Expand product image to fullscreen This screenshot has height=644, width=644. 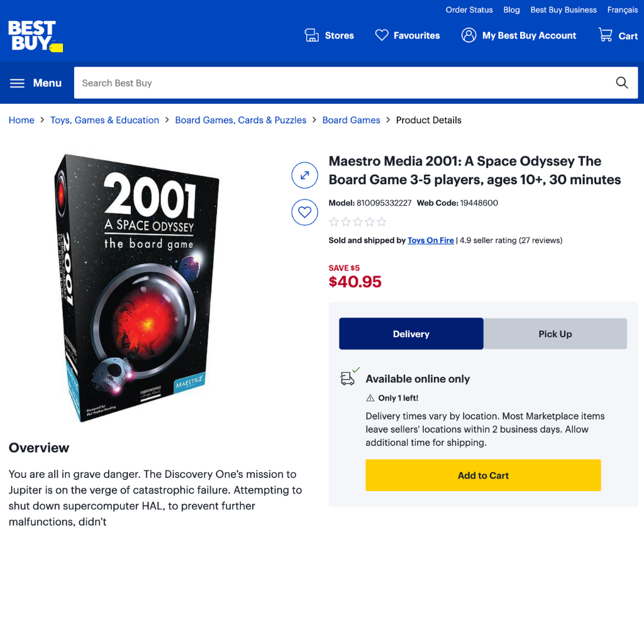pyautogui.click(x=305, y=175)
